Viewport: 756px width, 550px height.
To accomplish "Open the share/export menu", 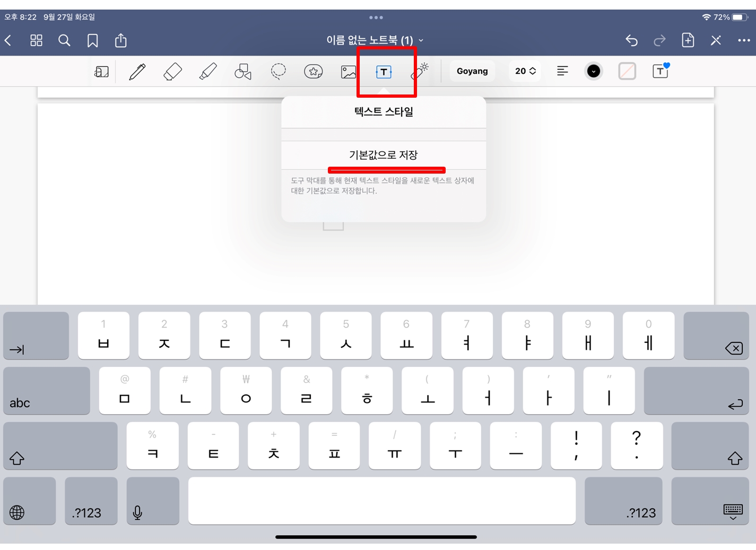I will [121, 40].
